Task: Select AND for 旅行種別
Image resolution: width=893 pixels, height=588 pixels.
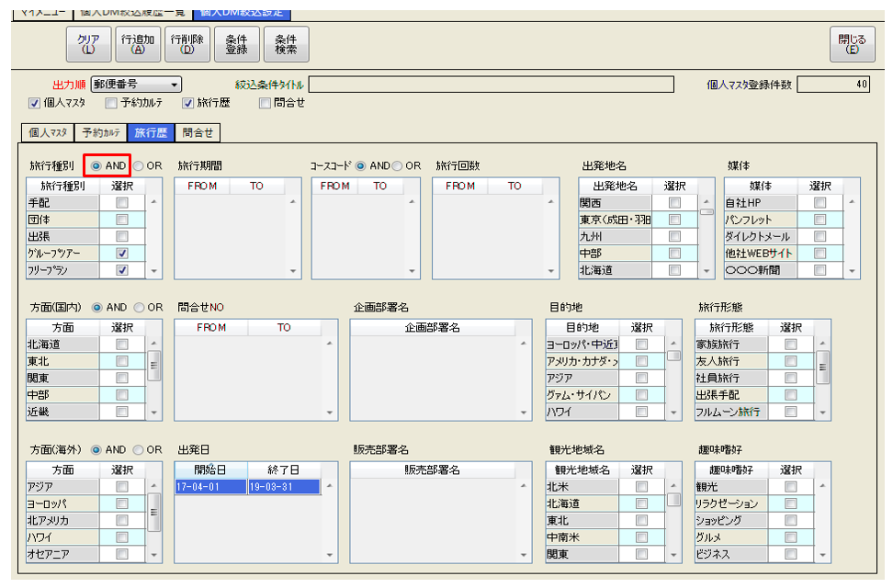Action: pyautogui.click(x=96, y=165)
